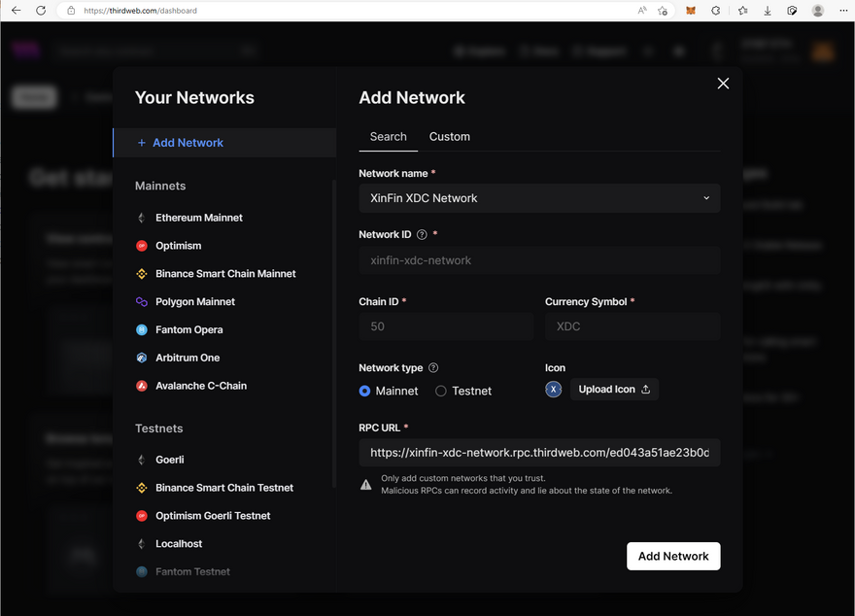Click the plus Add Network sidebar item
The width and height of the screenshot is (855, 616).
coord(224,143)
